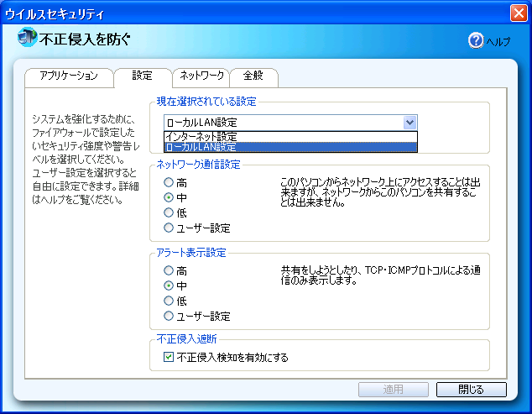Set network communication level to 低
The image size is (532, 414).
[x=170, y=212]
